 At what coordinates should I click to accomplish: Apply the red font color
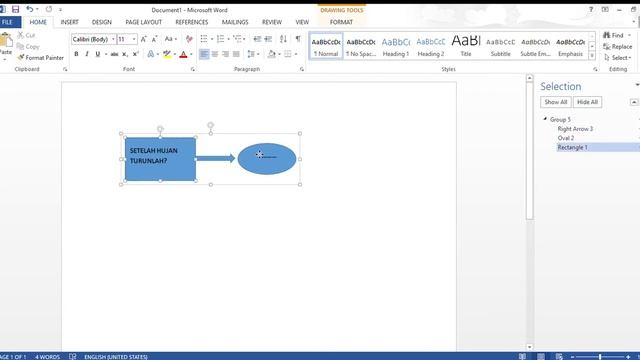tap(183, 54)
